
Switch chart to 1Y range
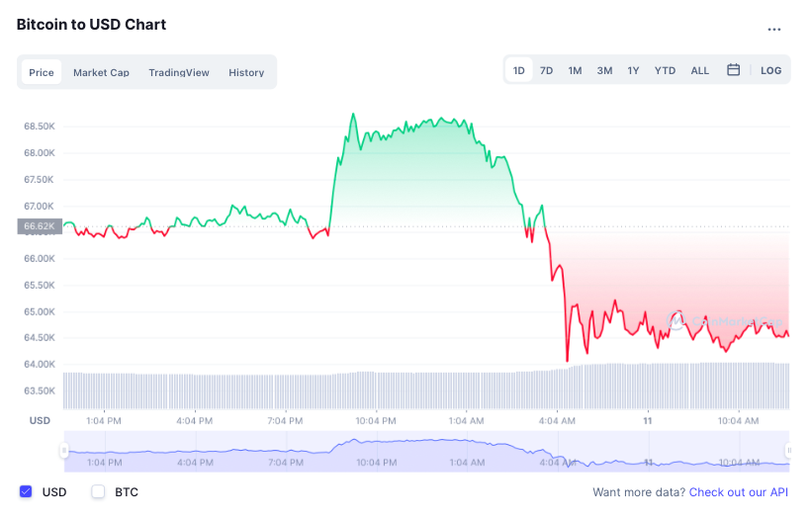coord(633,70)
